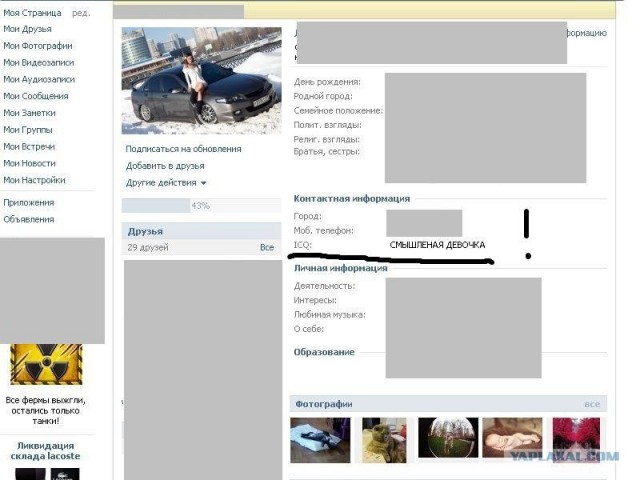This screenshot has width=640, height=480.
Task: Click the Контактная информация heading
Action: click(351, 199)
